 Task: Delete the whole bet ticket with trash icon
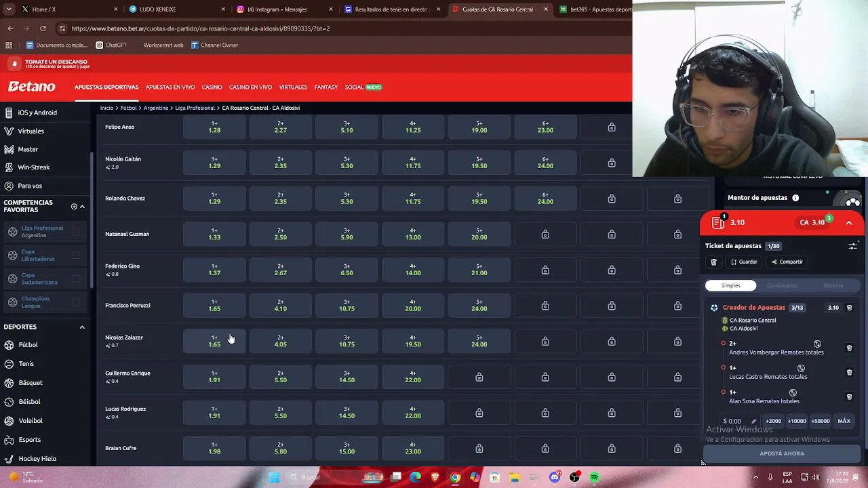713,262
